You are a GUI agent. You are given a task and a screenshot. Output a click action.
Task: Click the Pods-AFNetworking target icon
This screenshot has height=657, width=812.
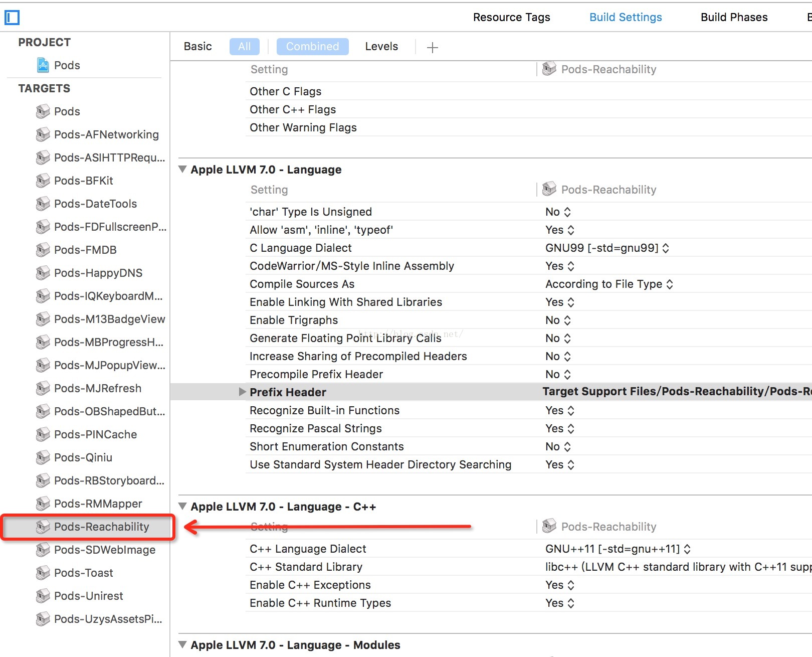tap(43, 134)
